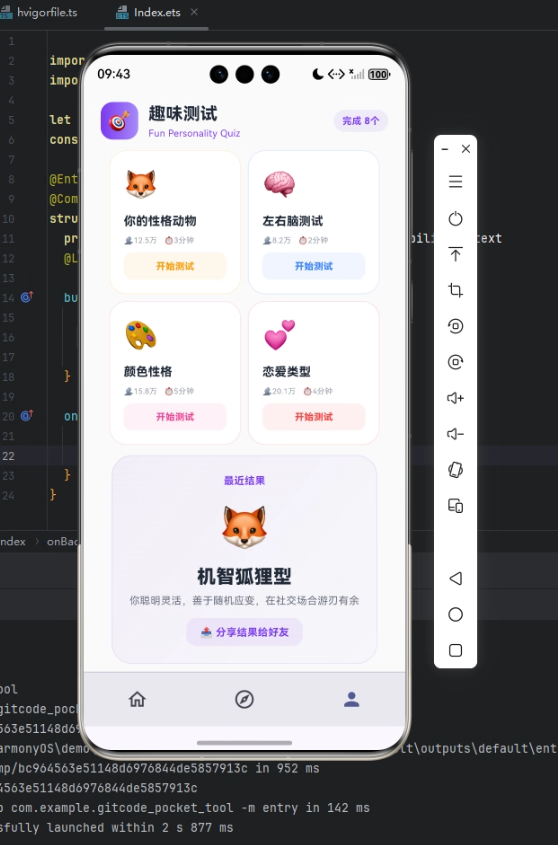Rotate emulator screen clockwise
Image resolution: width=558 pixels, height=845 pixels.
[x=455, y=362]
